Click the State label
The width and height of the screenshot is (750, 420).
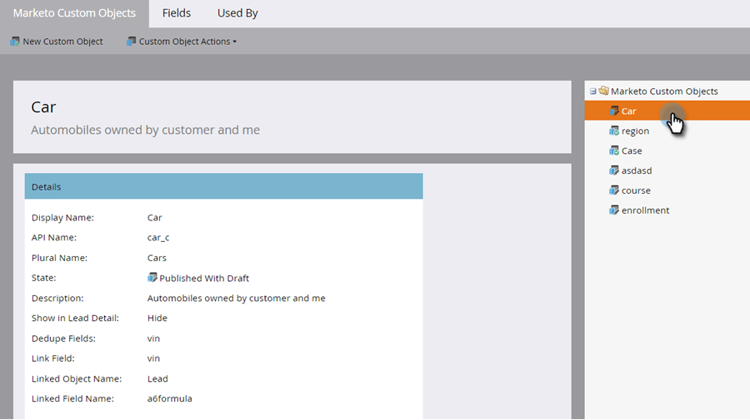point(44,277)
